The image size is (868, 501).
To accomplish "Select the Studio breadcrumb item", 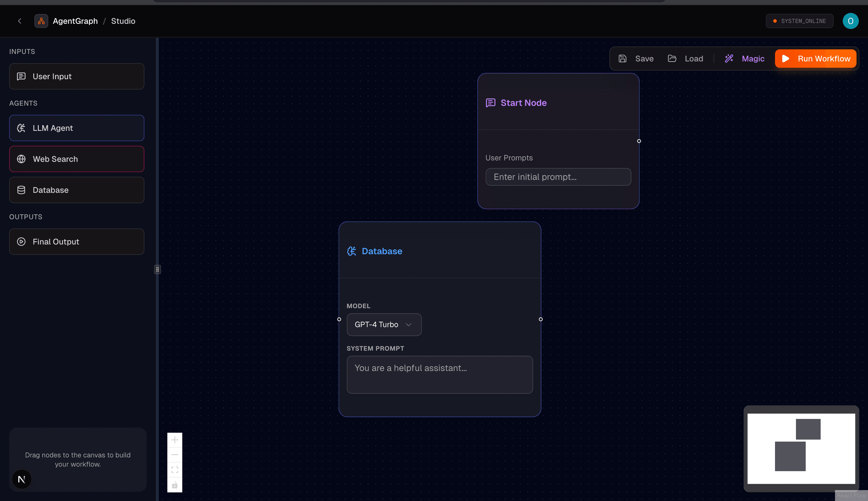I will (123, 21).
